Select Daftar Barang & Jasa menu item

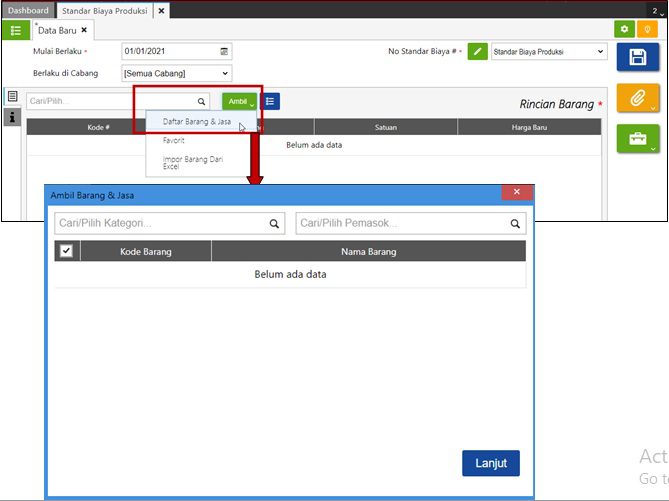click(196, 122)
